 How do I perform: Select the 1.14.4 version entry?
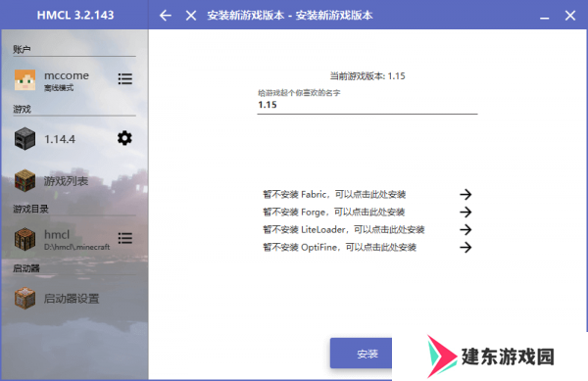[60, 139]
